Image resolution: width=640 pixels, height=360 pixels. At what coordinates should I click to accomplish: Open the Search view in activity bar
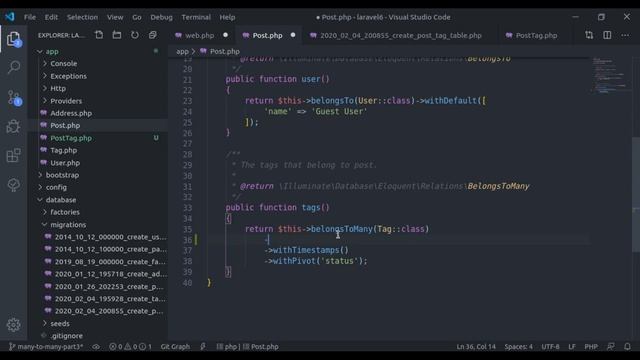[x=13, y=67]
